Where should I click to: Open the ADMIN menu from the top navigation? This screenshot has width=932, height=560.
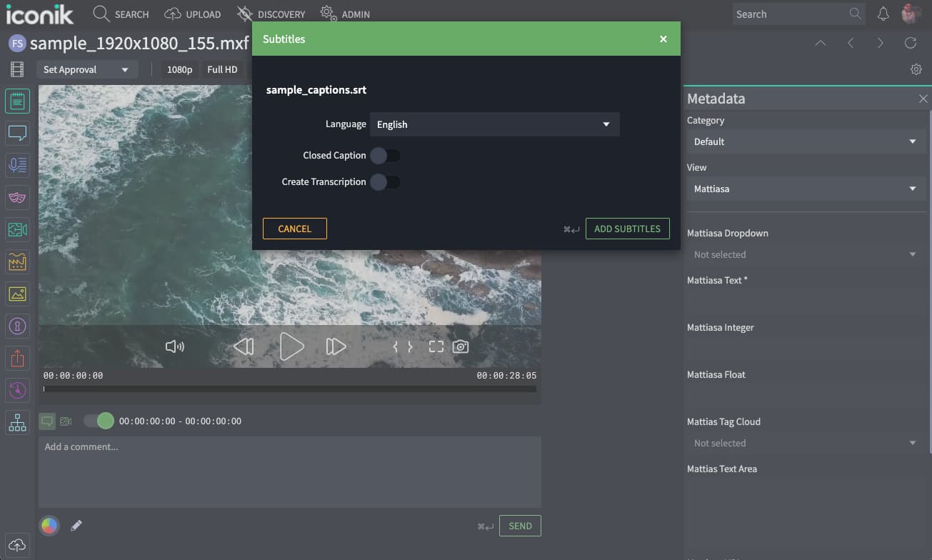345,14
